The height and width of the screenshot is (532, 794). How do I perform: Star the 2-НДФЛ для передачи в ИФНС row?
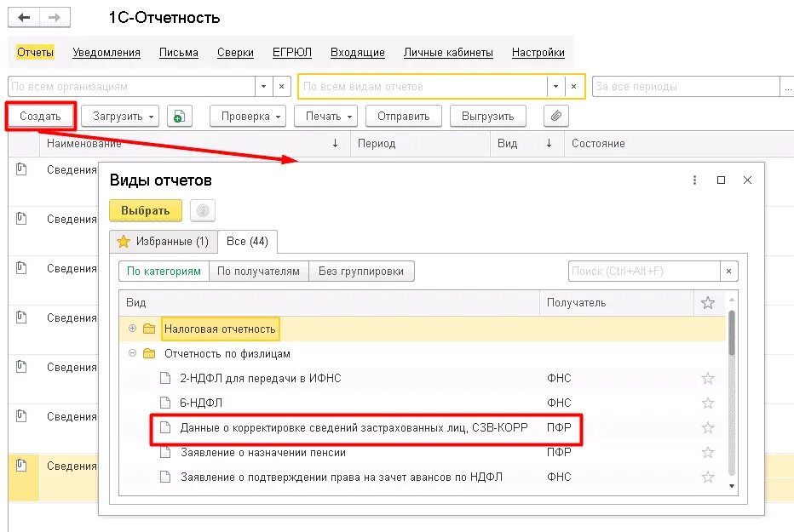(707, 378)
